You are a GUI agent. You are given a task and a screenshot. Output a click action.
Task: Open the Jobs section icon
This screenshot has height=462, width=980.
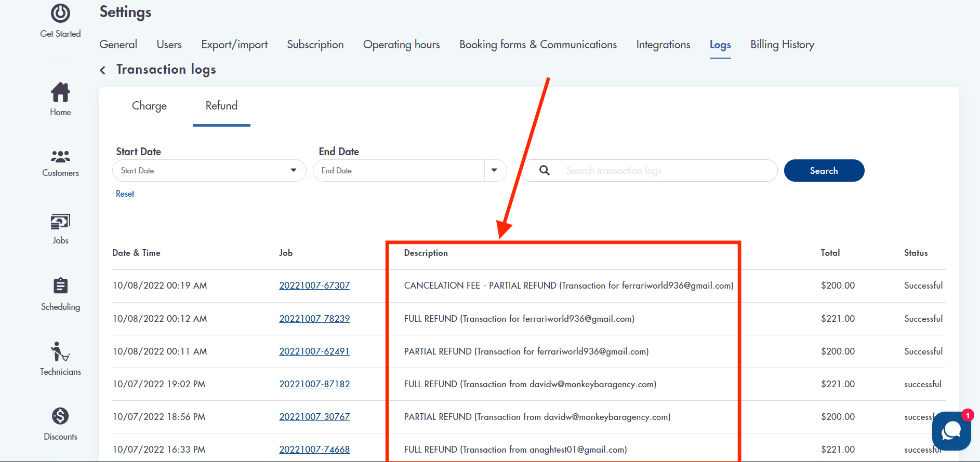point(60,222)
